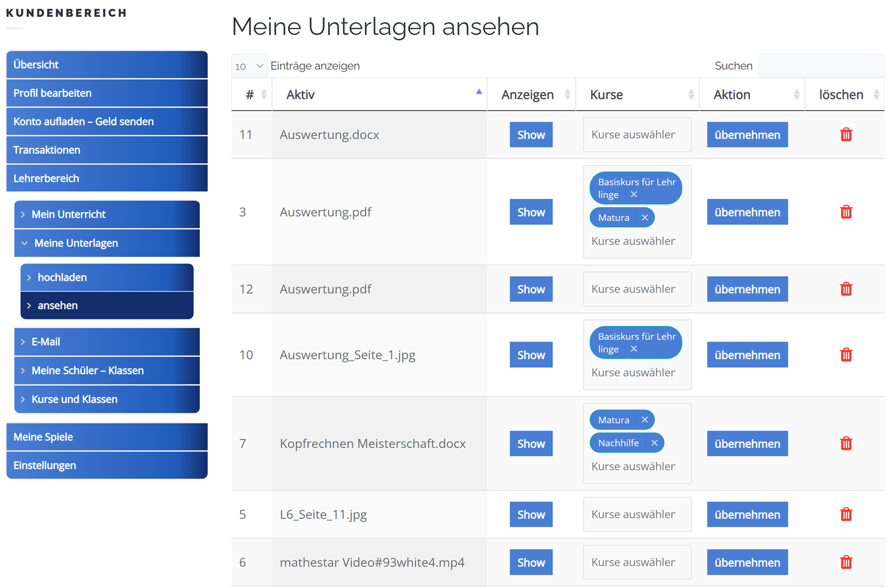This screenshot has height=588, width=894.
Task: Remove Matura tag from row 3
Action: (x=644, y=218)
